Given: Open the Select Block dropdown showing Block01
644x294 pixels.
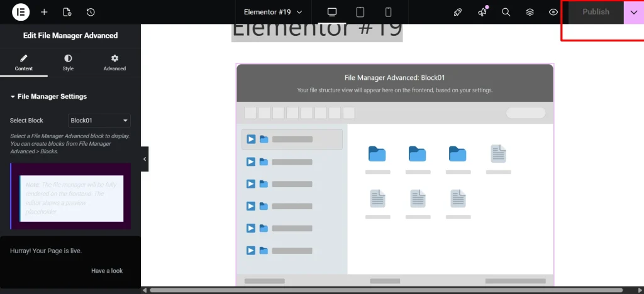Looking at the screenshot, I should (99, 121).
